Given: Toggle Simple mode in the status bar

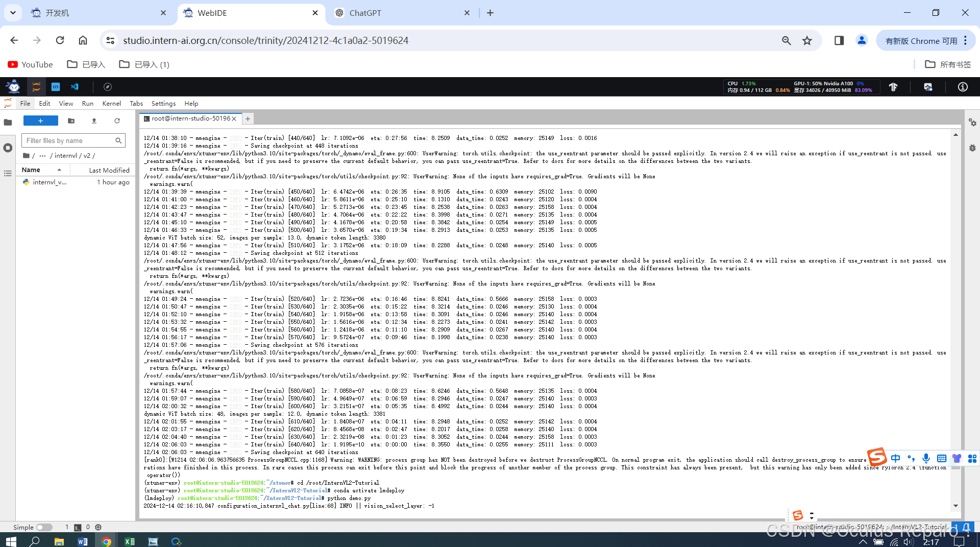Looking at the screenshot, I should pyautogui.click(x=45, y=527).
